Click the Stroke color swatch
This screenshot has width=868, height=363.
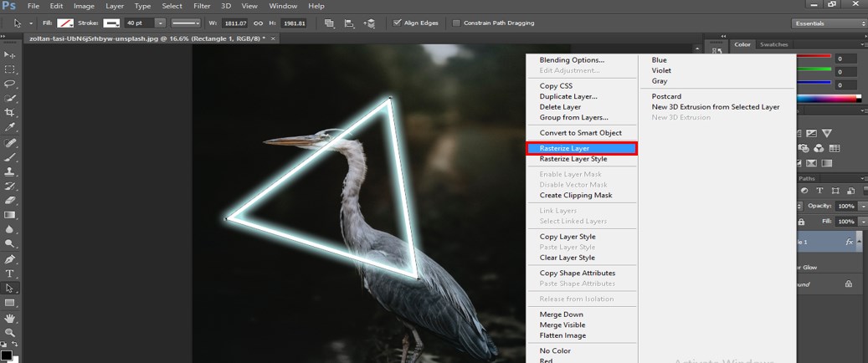(x=110, y=23)
